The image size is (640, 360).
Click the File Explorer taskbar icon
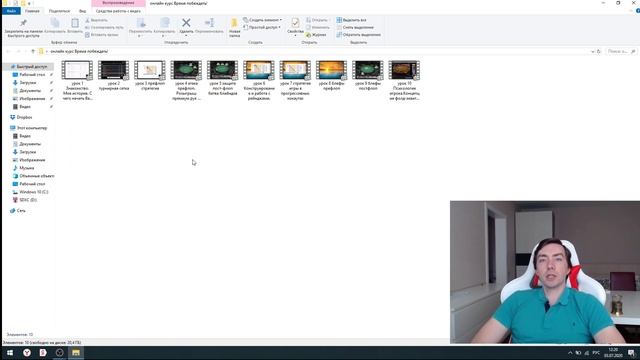point(76,353)
